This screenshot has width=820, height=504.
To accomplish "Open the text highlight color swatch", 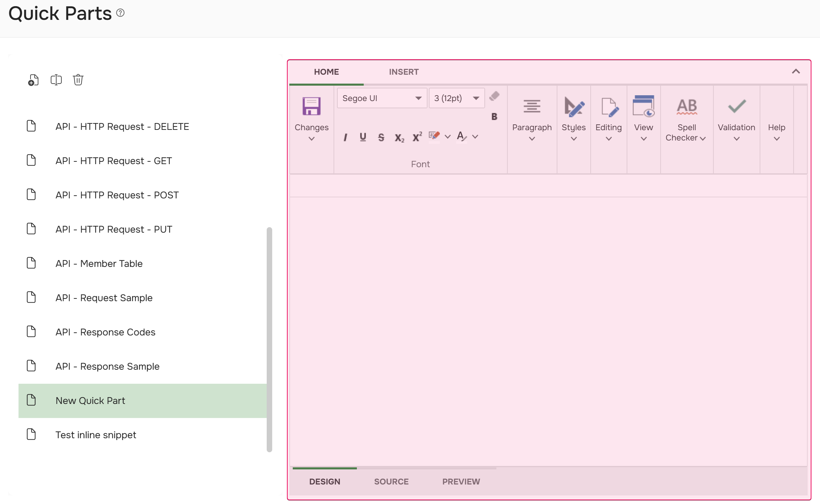I will [x=434, y=135].
